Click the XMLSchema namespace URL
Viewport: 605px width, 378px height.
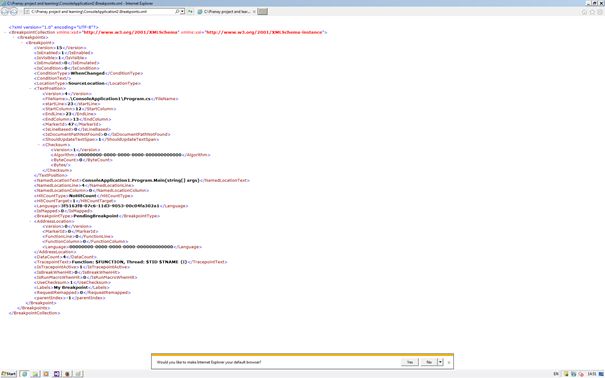[x=131, y=32]
